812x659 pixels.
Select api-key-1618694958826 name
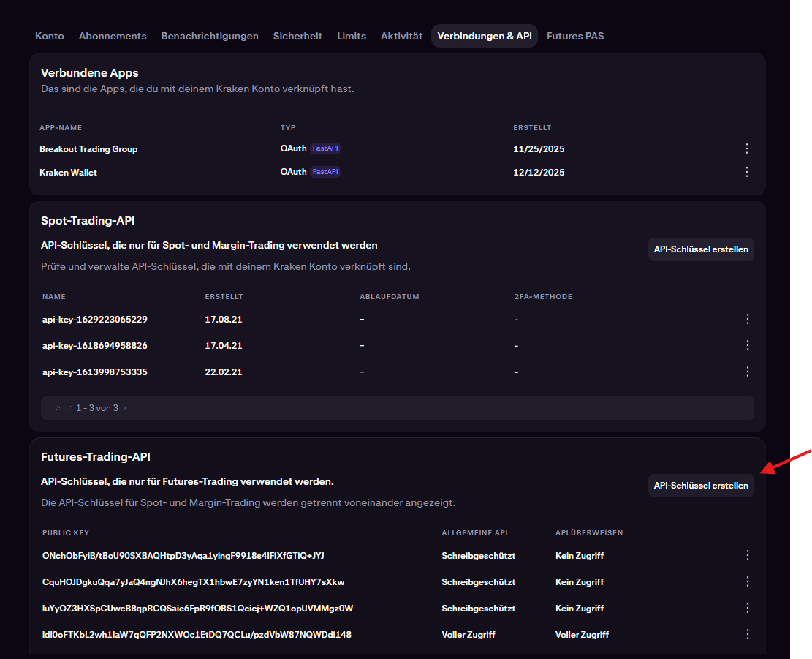click(95, 346)
